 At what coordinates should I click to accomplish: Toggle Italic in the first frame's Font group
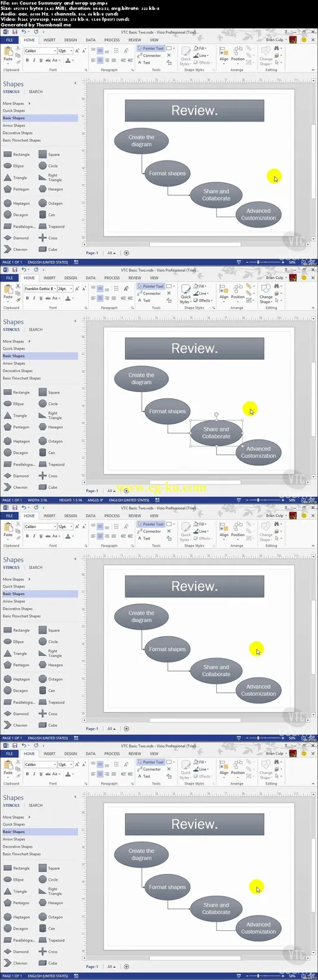pyautogui.click(x=34, y=61)
